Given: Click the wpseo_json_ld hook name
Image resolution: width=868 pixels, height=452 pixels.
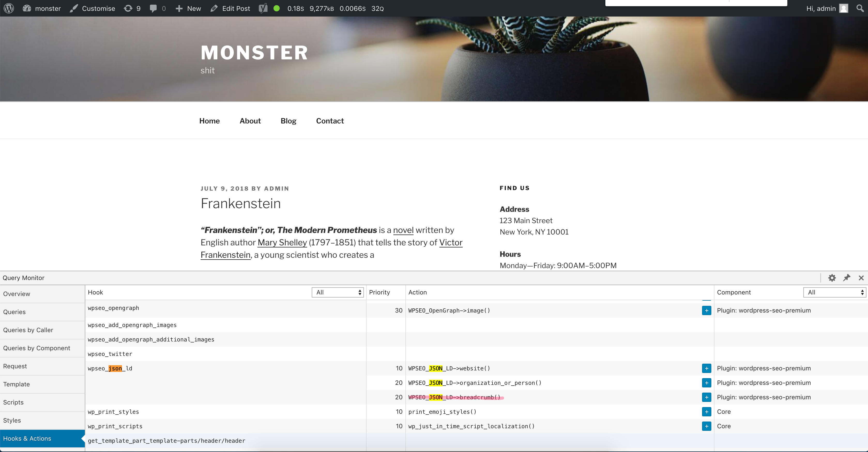Looking at the screenshot, I should [110, 369].
